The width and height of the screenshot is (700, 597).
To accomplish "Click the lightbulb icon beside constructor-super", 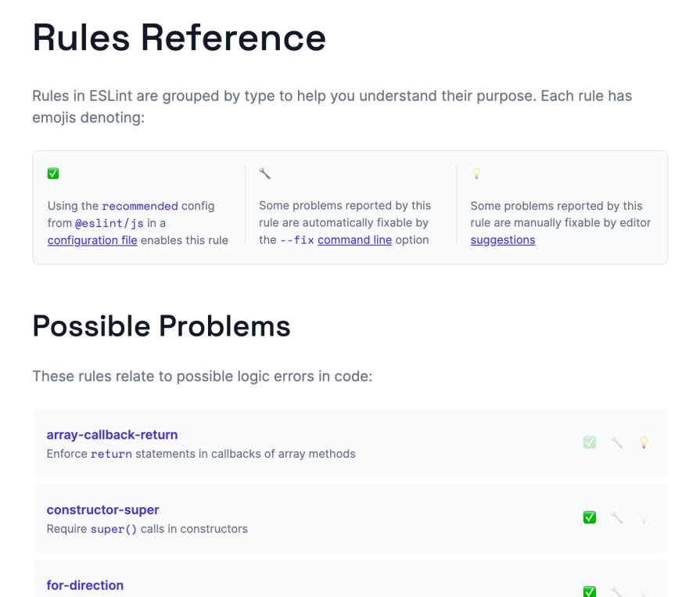I will (644, 517).
